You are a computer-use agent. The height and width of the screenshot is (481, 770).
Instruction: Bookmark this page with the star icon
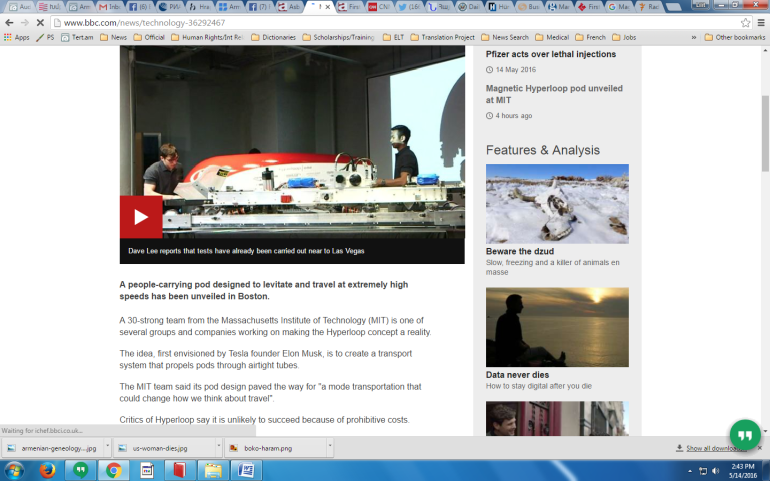[745, 23]
